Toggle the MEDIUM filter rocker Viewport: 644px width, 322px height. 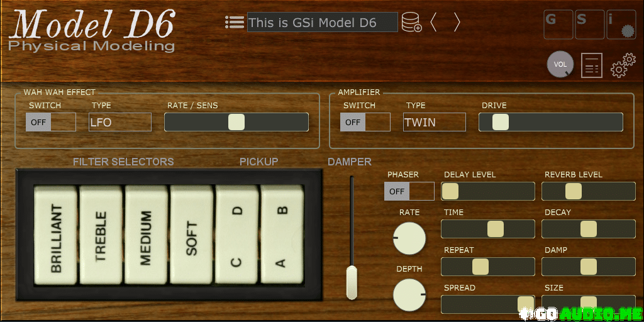(146, 235)
